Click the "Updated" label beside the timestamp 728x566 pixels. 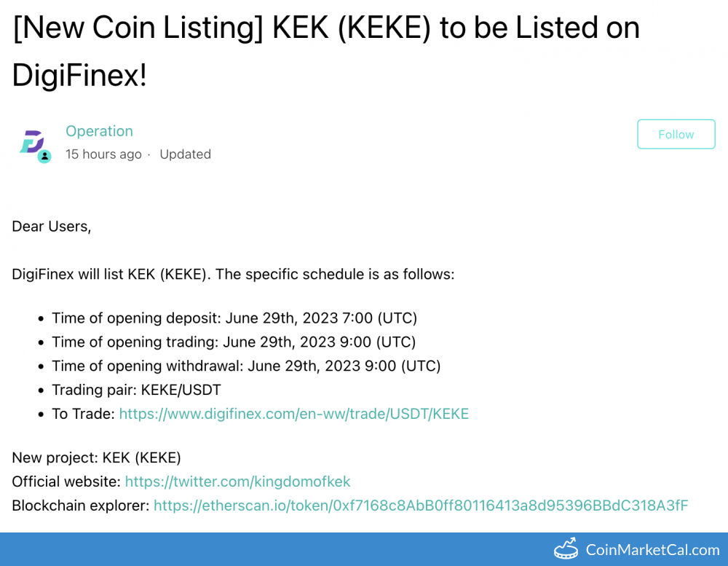185,154
